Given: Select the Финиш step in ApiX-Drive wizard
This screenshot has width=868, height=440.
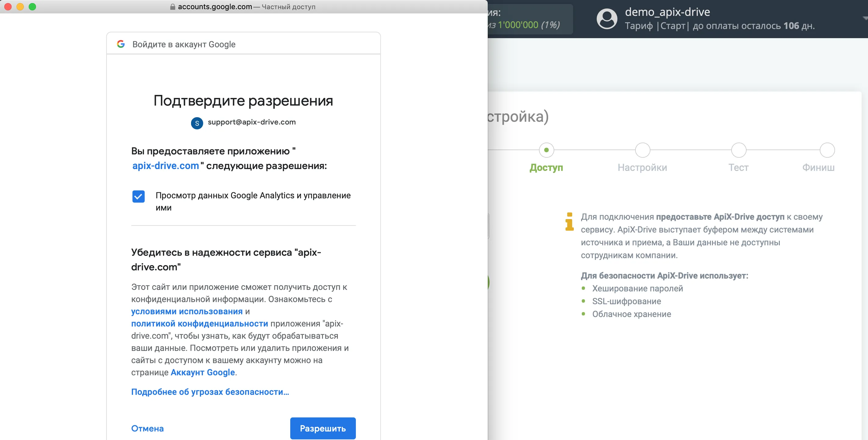Looking at the screenshot, I should coord(818,168).
